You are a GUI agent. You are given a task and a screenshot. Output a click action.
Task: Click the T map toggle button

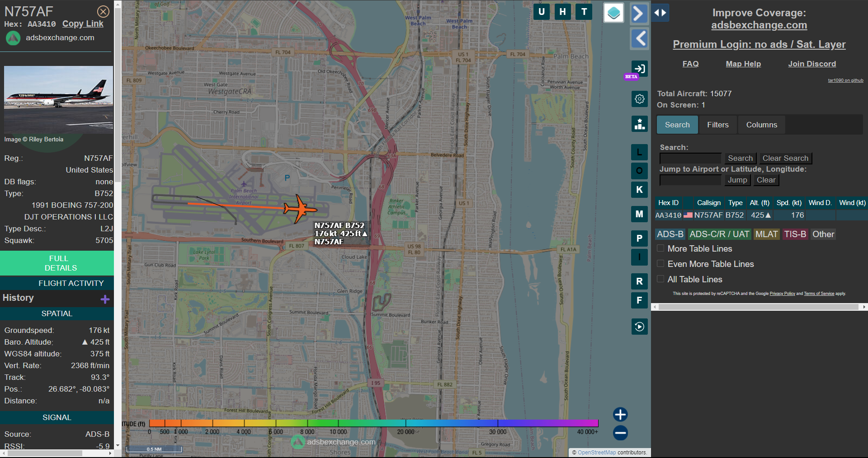coord(584,12)
